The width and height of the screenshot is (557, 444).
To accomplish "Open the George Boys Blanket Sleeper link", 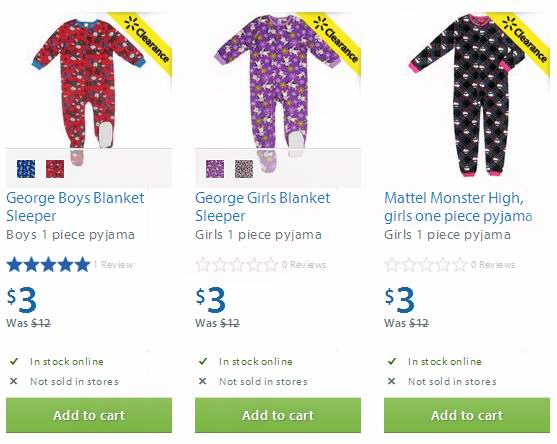I will (75, 207).
